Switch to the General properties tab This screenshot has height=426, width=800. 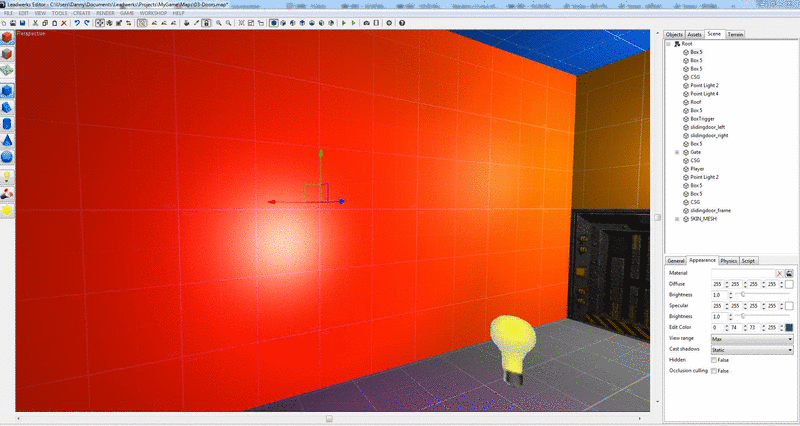[x=676, y=261]
